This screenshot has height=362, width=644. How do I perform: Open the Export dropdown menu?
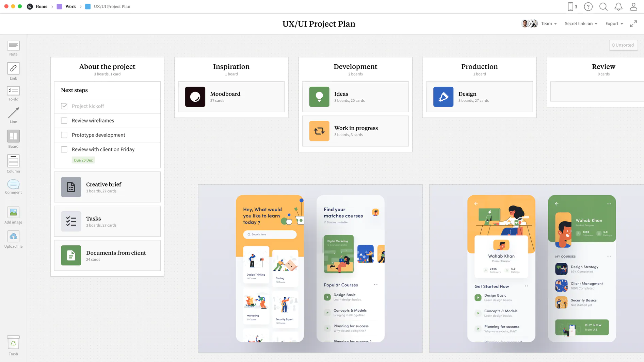[614, 23]
